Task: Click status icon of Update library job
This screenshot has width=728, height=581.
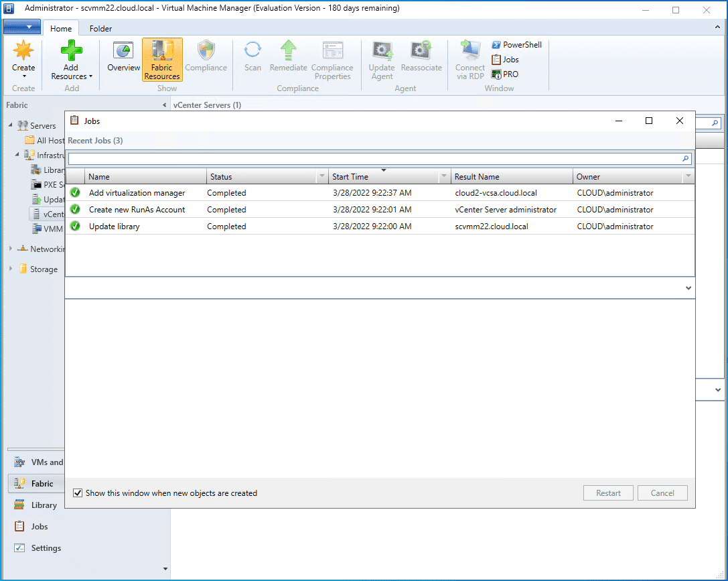Action: tap(75, 227)
